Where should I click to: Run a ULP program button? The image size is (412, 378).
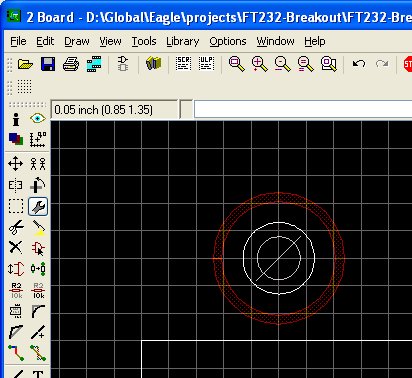click(206, 63)
